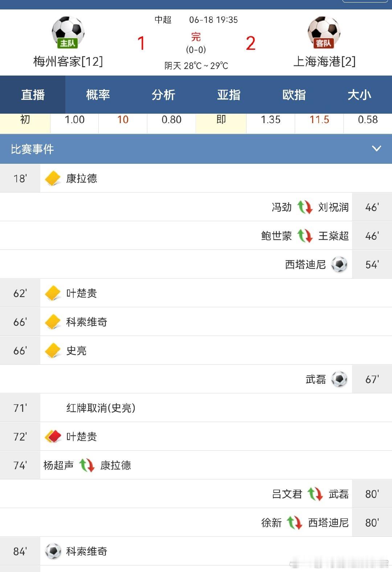Image resolution: width=392 pixels, height=572 pixels.
Task: Click initial line value 10
Action: 123,120
